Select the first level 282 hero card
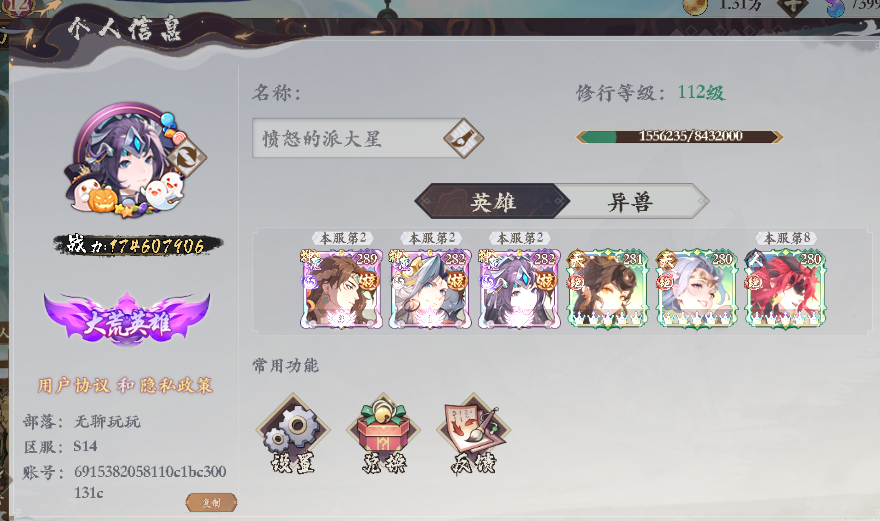 (x=430, y=289)
